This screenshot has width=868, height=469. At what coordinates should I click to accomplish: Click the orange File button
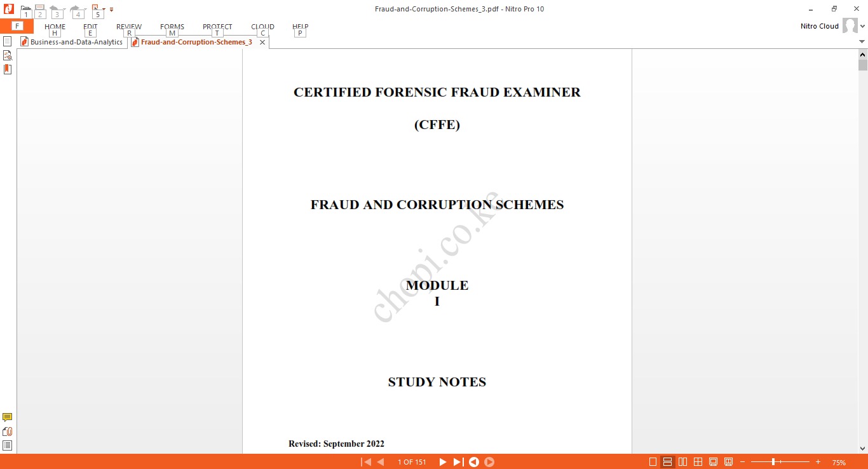(x=17, y=26)
